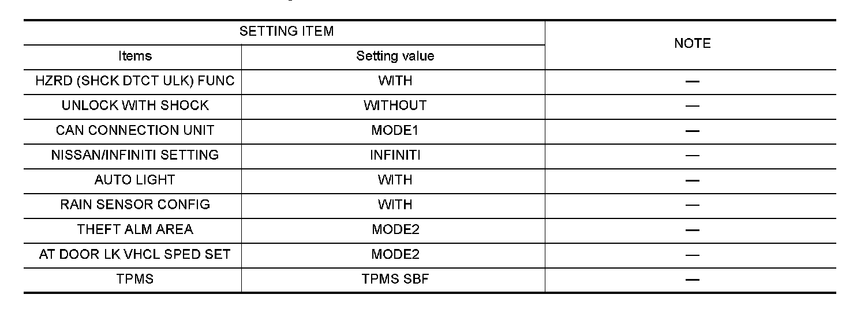Viewport: 868px width, 317px height.
Task: Click the AUTO LIGHT item cell
Action: click(135, 180)
